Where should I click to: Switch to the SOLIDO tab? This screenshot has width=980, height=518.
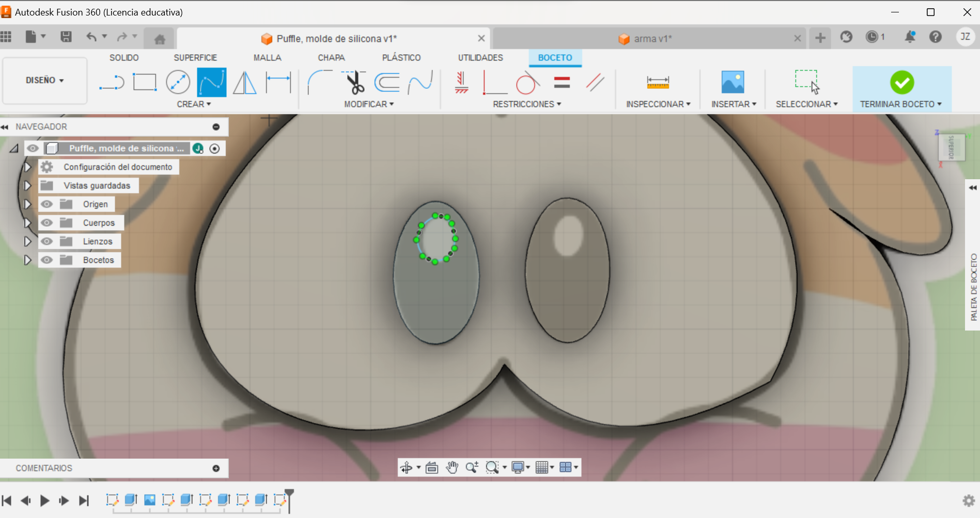(x=124, y=58)
